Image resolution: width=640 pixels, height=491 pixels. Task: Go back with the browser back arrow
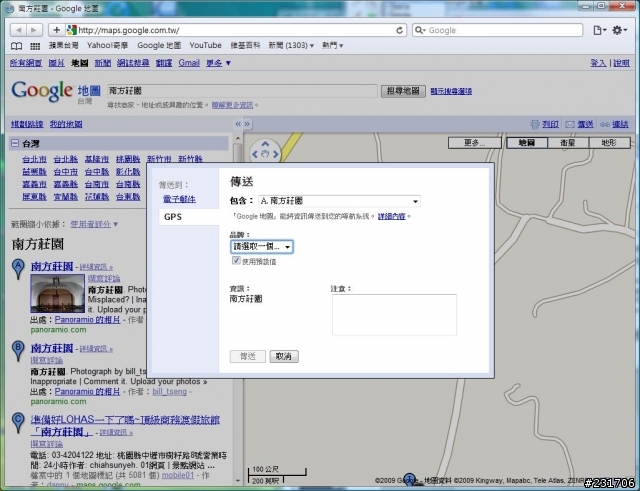[x=18, y=30]
